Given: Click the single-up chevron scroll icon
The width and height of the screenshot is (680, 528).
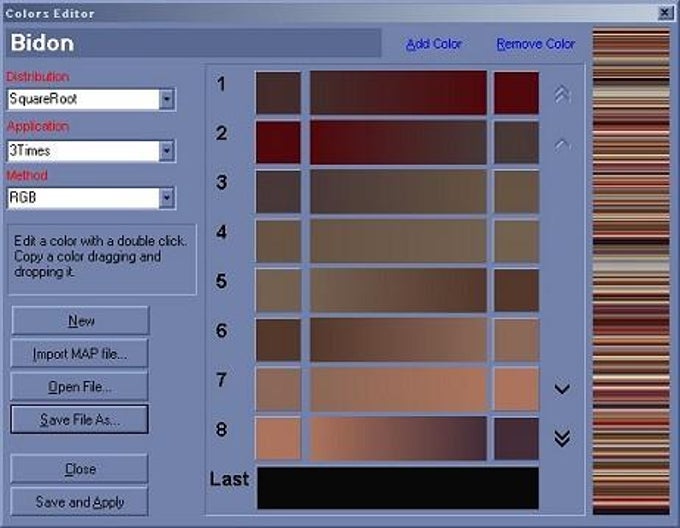Looking at the screenshot, I should (562, 144).
